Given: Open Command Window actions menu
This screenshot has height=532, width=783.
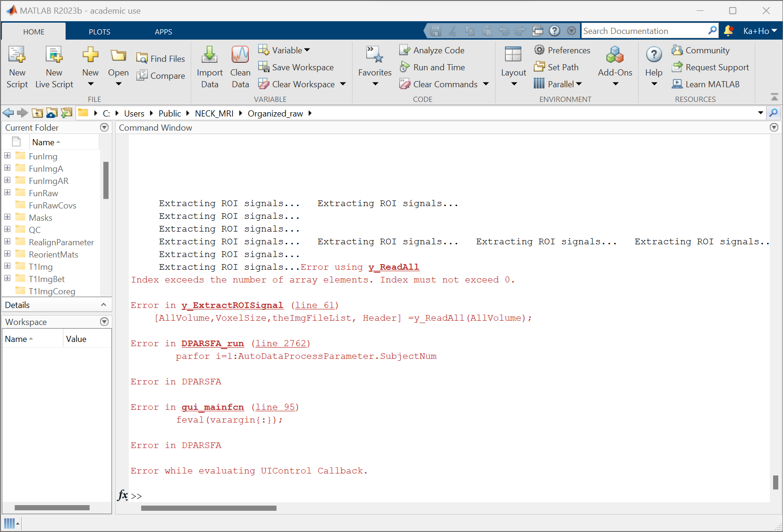Looking at the screenshot, I should [774, 127].
